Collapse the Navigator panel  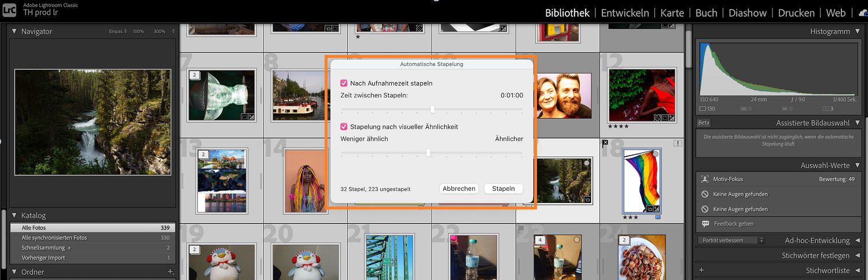[14, 31]
